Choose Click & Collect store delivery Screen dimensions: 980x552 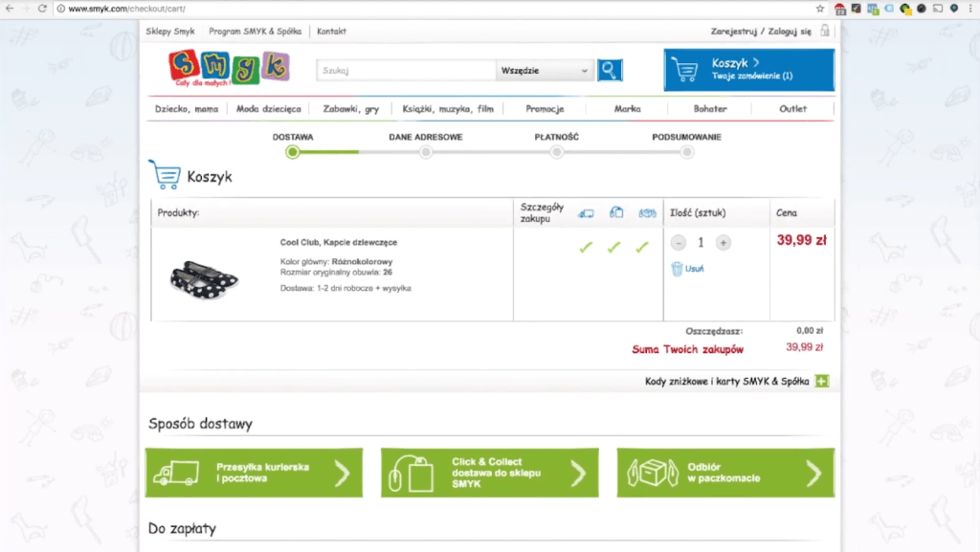[489, 473]
